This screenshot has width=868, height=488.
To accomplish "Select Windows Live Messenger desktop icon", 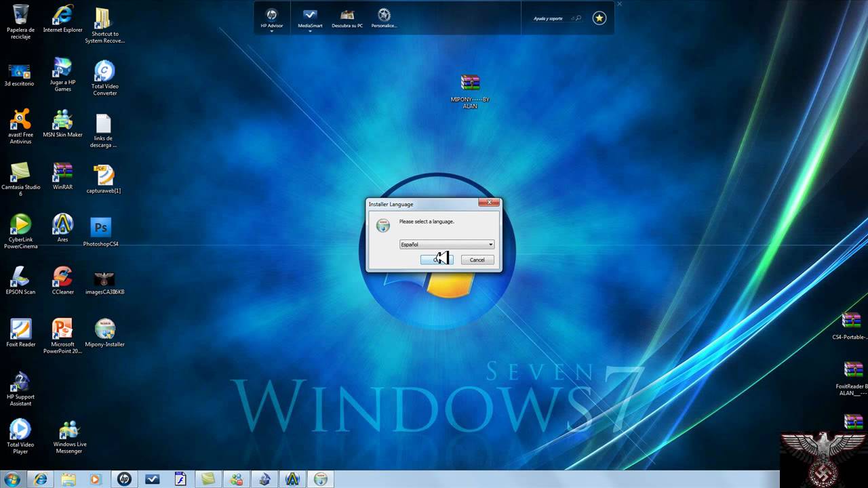I will 69,436.
